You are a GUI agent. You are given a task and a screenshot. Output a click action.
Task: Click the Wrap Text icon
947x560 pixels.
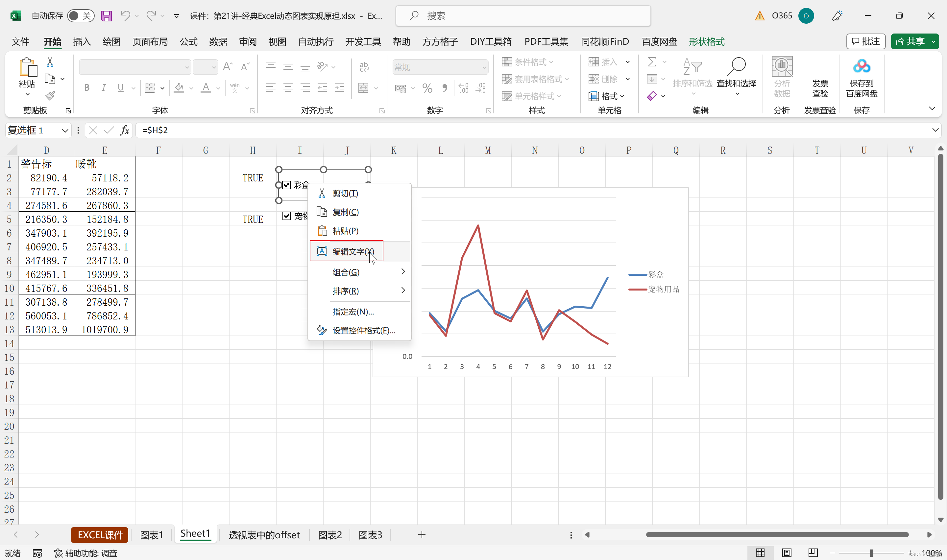(364, 67)
